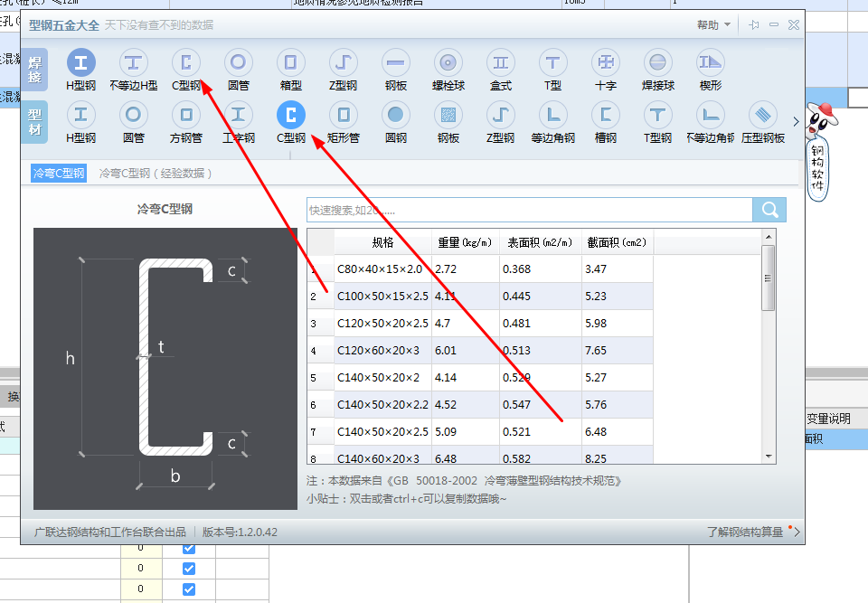Click the section area value 7.65 cell
The width and height of the screenshot is (868, 603).
(x=618, y=351)
